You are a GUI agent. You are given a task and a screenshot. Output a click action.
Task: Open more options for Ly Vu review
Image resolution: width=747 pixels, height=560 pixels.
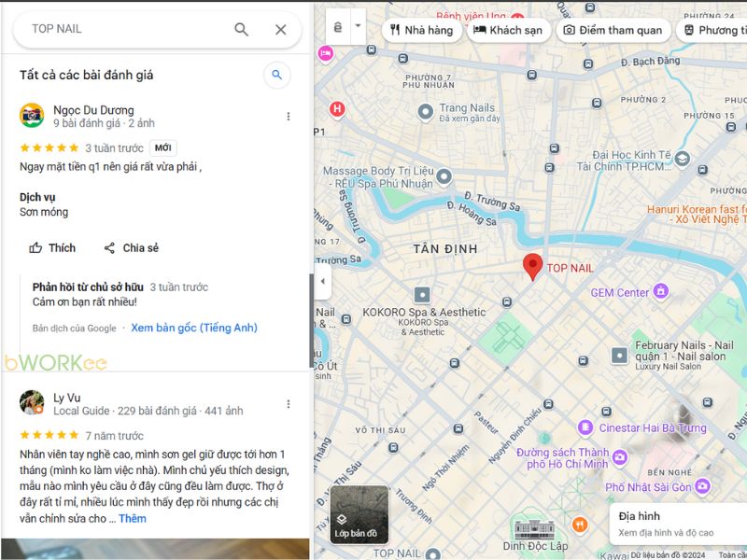pos(289,404)
